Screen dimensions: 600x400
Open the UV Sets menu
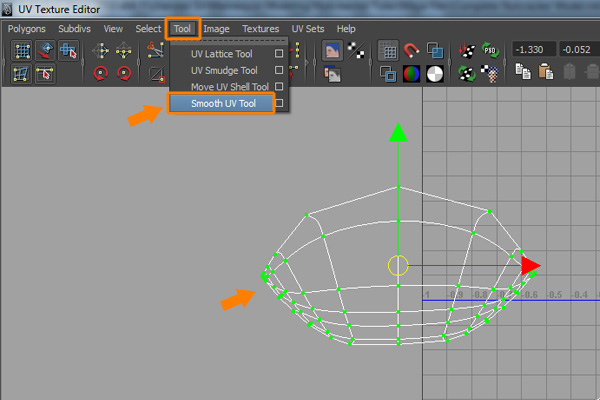(x=308, y=29)
